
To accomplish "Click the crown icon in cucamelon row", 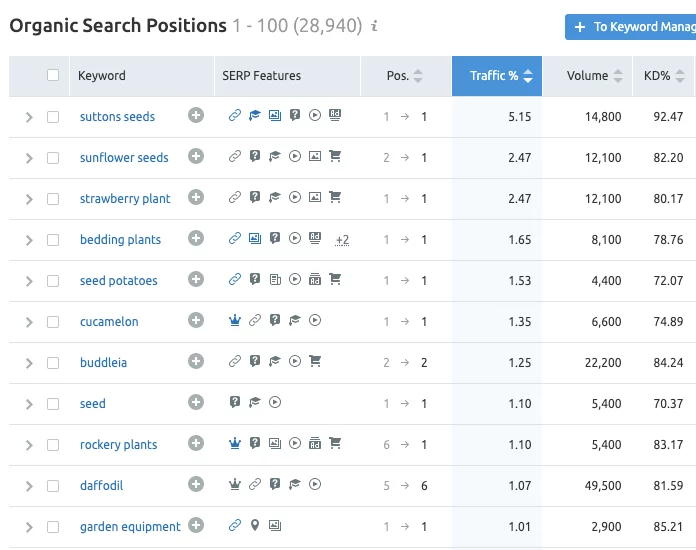I will tap(235, 321).
